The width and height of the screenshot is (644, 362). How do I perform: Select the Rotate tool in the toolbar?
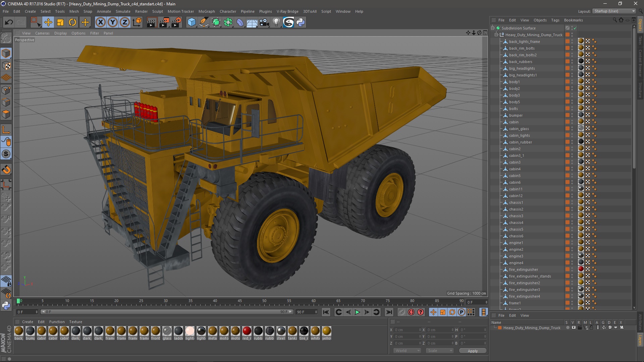(x=72, y=22)
